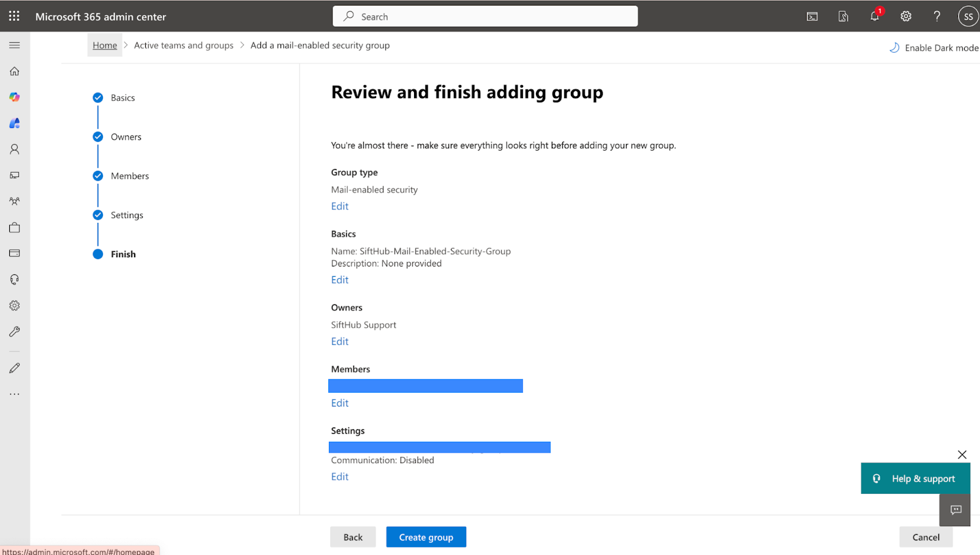Open the Users person icon in sidebar

(15, 149)
